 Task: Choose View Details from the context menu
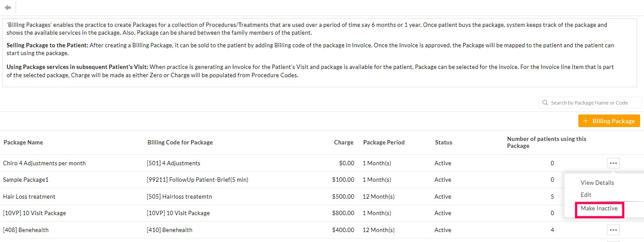(x=597, y=183)
